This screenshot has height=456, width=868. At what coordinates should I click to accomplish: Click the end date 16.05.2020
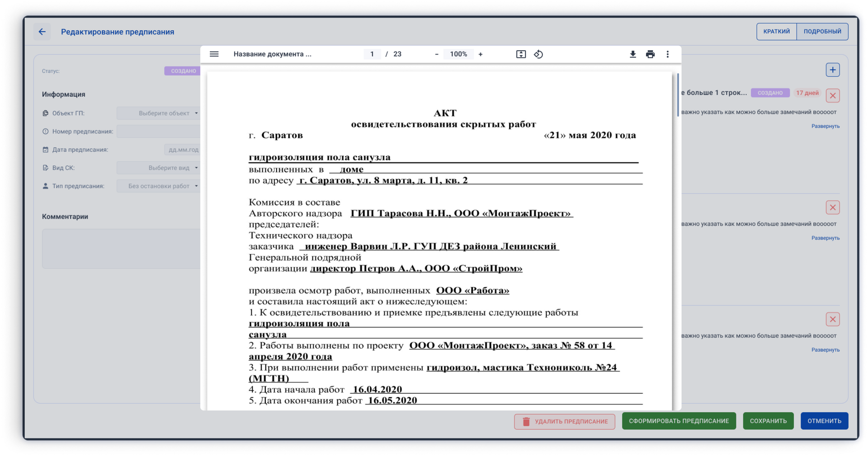coord(392,400)
